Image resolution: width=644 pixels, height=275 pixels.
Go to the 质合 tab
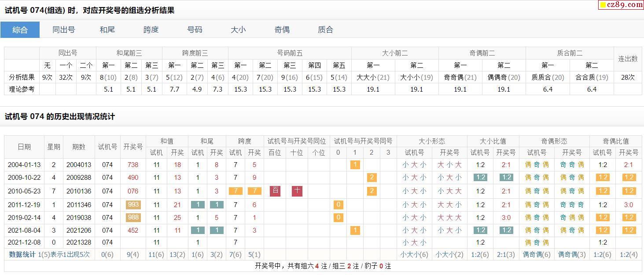(x=325, y=30)
